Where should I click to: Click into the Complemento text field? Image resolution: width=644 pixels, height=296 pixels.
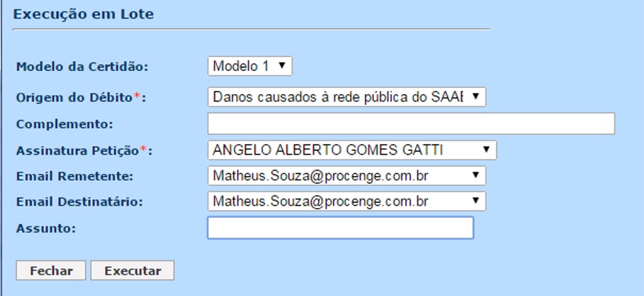411,124
